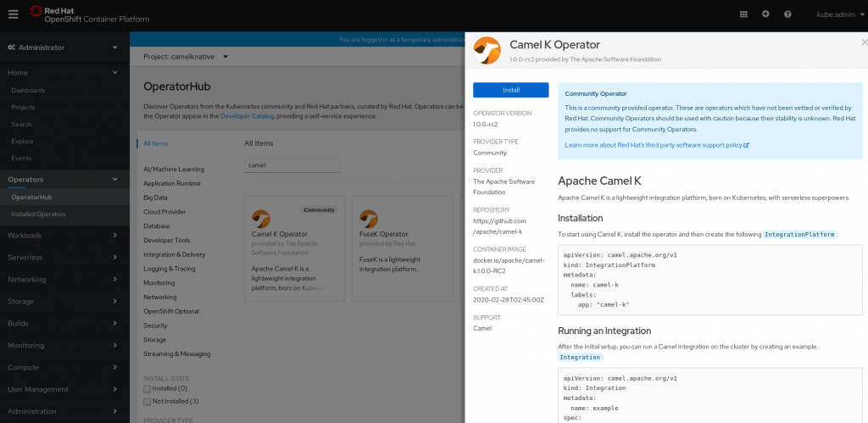The image size is (868, 423).
Task: Click the Camel K Operator logo in panel
Action: point(487,50)
